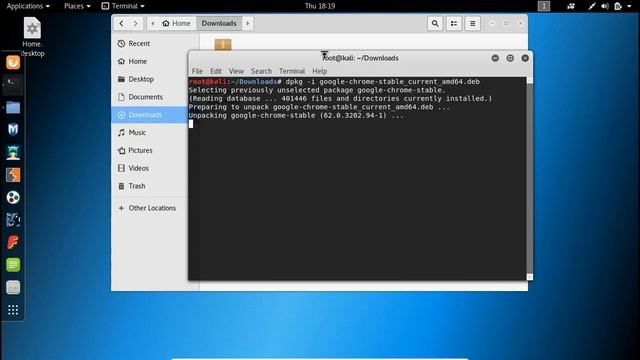Open the Places menu in top bar
The height and width of the screenshot is (360, 640).
pyautogui.click(x=77, y=6)
